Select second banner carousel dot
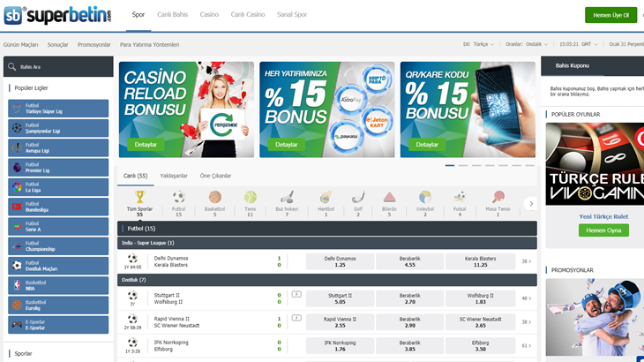This screenshot has height=362, width=644. point(463,166)
